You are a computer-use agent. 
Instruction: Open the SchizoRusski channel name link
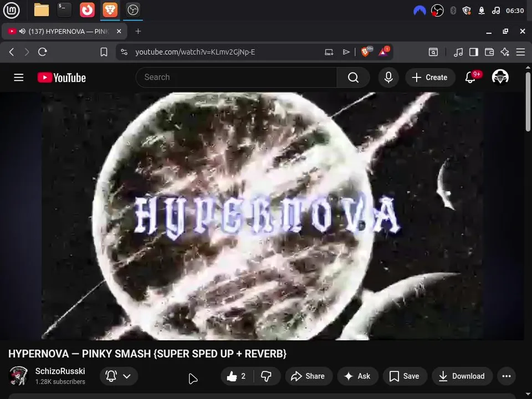click(60, 371)
